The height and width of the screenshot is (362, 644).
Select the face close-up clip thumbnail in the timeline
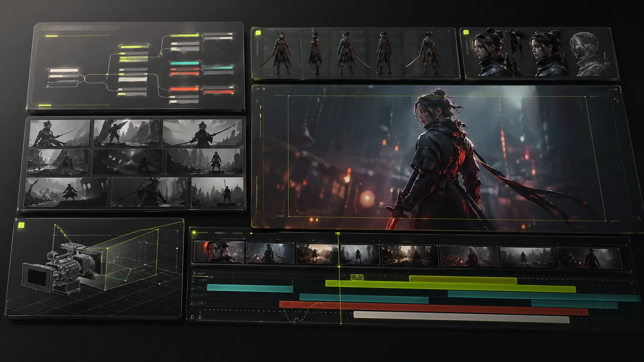(x=219, y=252)
